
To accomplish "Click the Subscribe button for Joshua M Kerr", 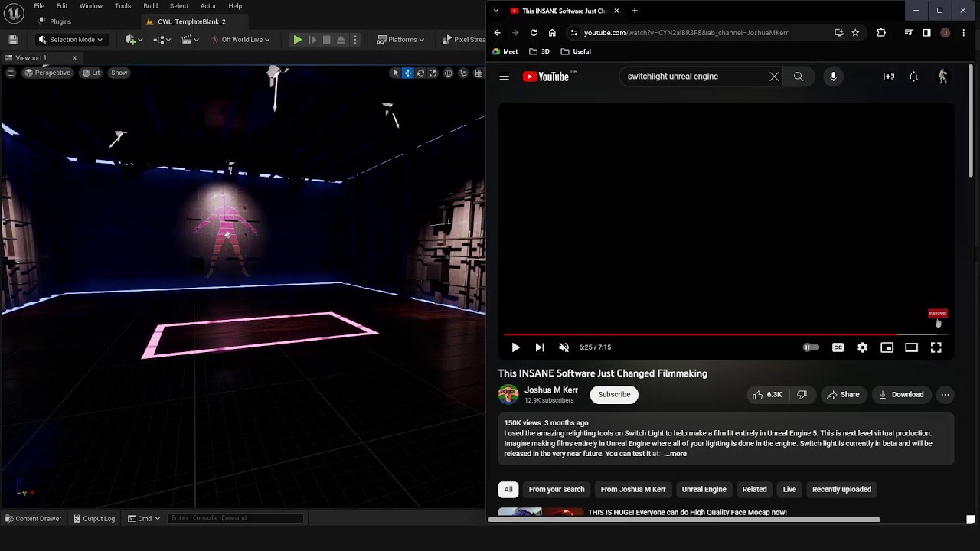I will [x=614, y=394].
